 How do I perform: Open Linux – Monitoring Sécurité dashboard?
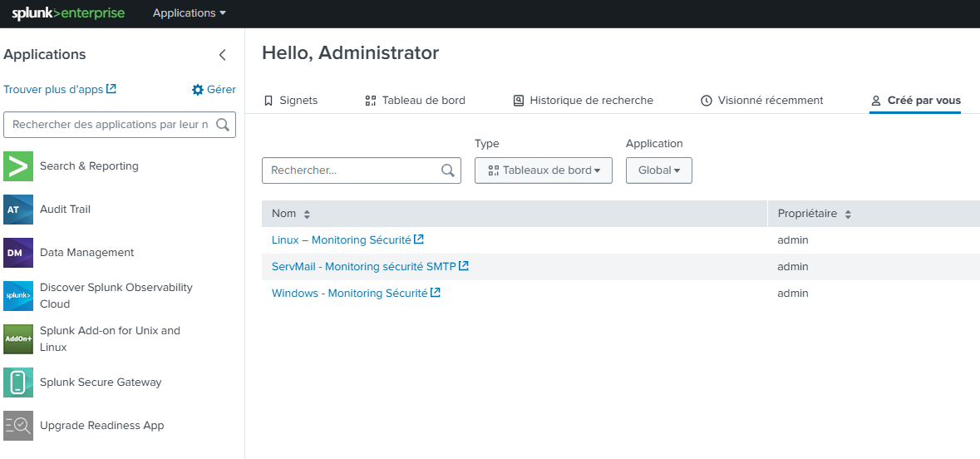click(342, 239)
